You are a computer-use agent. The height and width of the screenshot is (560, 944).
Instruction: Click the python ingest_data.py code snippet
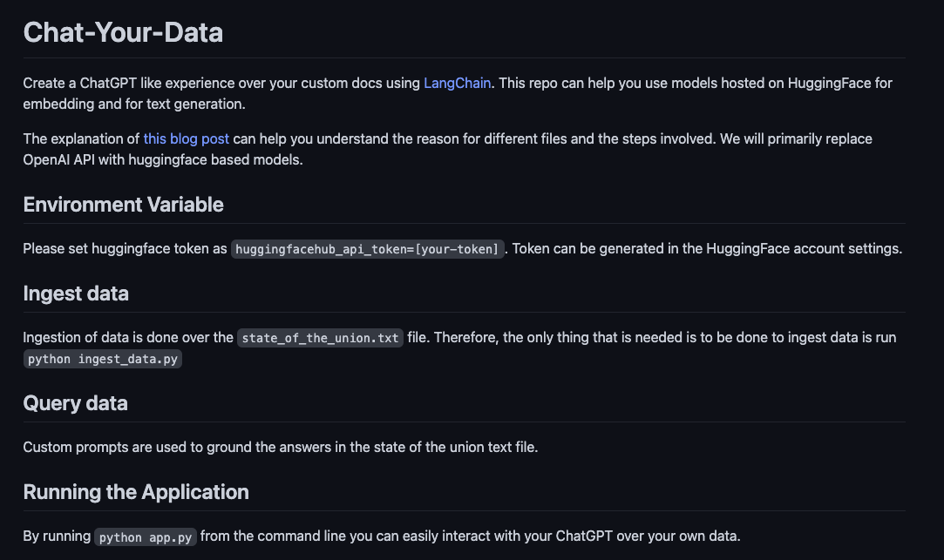point(102,359)
